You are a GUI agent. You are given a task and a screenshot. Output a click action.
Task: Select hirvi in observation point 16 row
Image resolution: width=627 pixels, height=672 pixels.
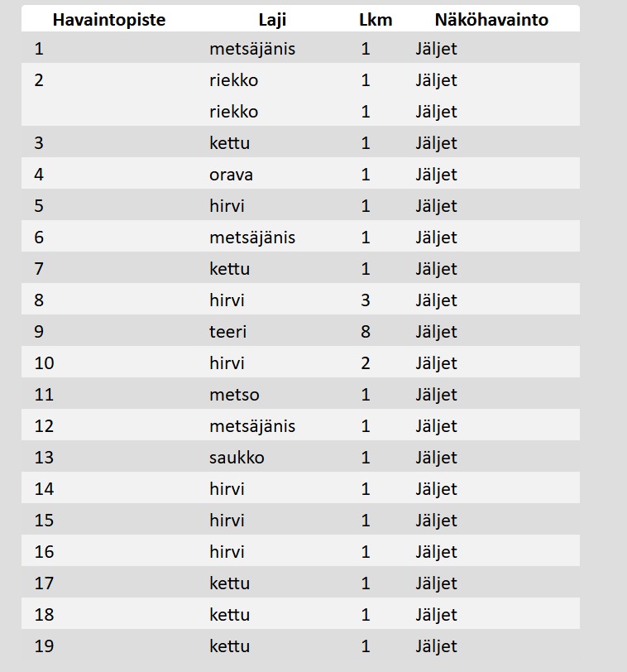[x=227, y=552]
